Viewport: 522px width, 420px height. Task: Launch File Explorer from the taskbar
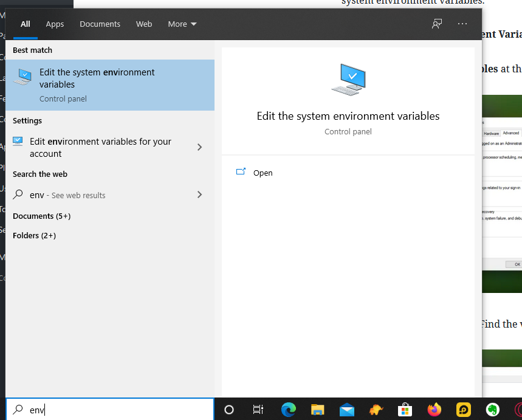click(317, 410)
